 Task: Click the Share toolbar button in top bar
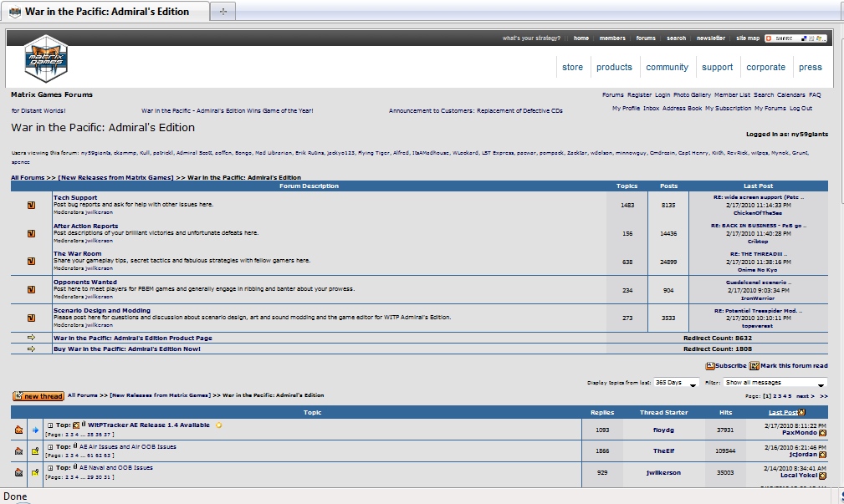pos(795,38)
